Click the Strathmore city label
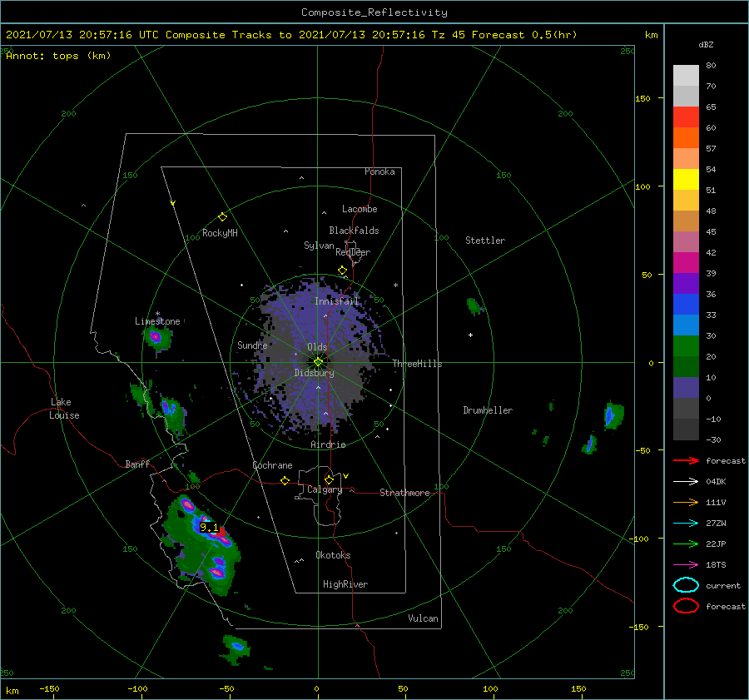The width and height of the screenshot is (749, 700). tap(404, 493)
